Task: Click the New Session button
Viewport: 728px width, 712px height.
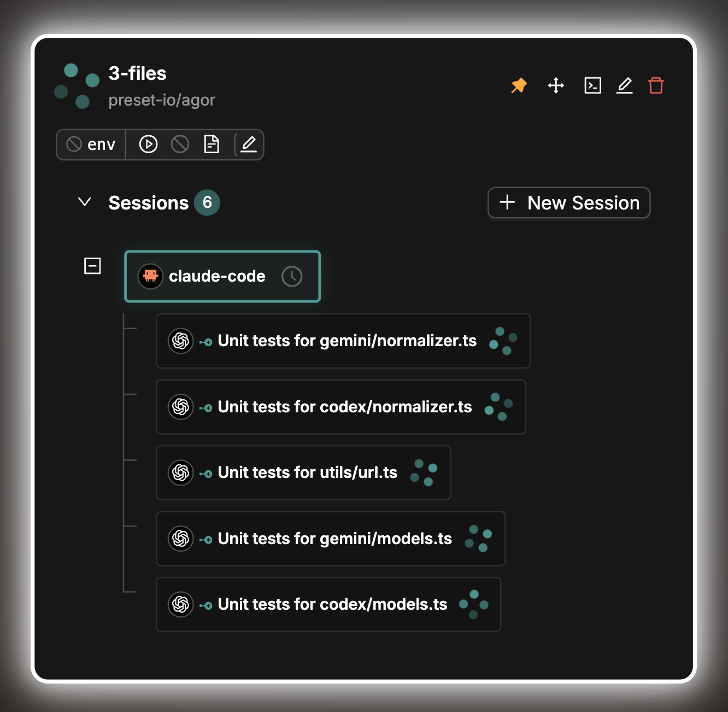Action: point(569,203)
